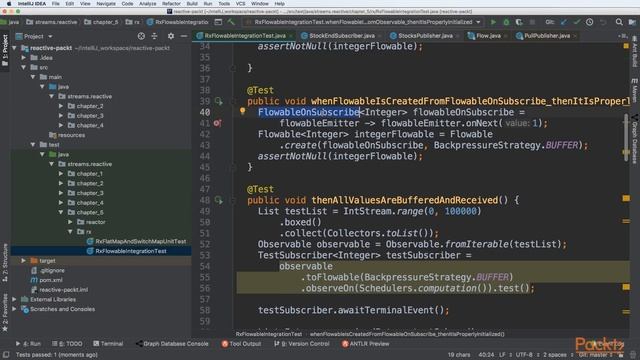Hide the Project panel with minus icon

(x=184, y=36)
